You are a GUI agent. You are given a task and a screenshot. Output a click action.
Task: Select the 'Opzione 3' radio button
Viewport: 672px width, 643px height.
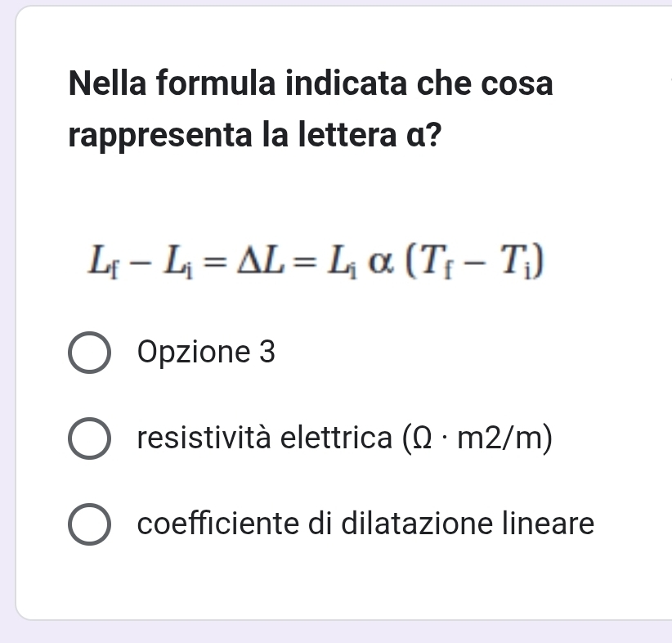pyautogui.click(x=89, y=353)
